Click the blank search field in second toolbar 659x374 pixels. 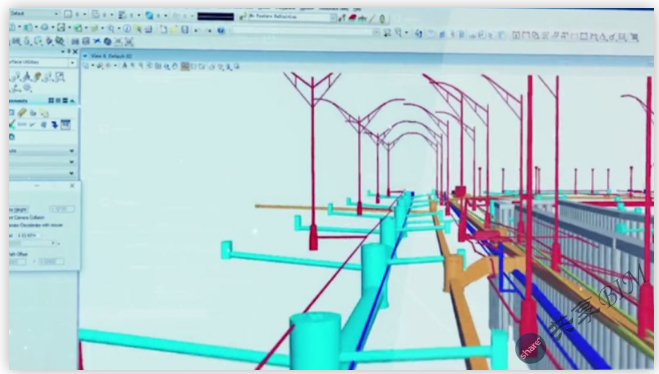click(302, 31)
